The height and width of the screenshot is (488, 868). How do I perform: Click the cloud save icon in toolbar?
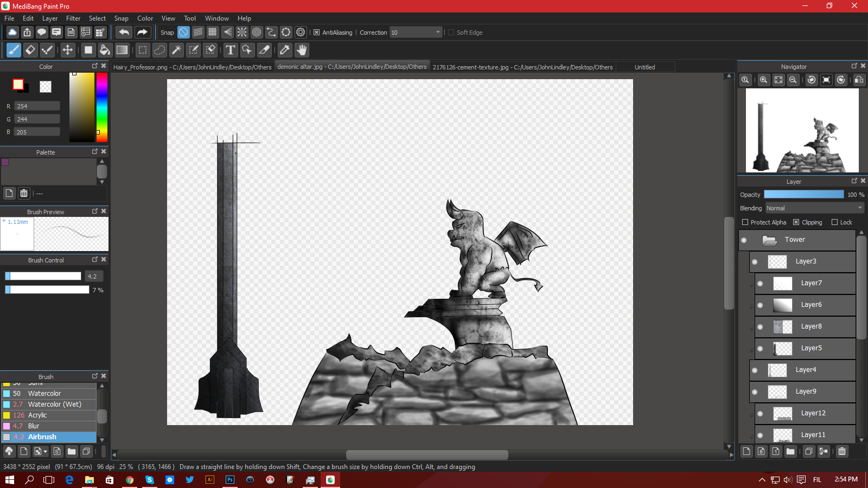click(12, 33)
